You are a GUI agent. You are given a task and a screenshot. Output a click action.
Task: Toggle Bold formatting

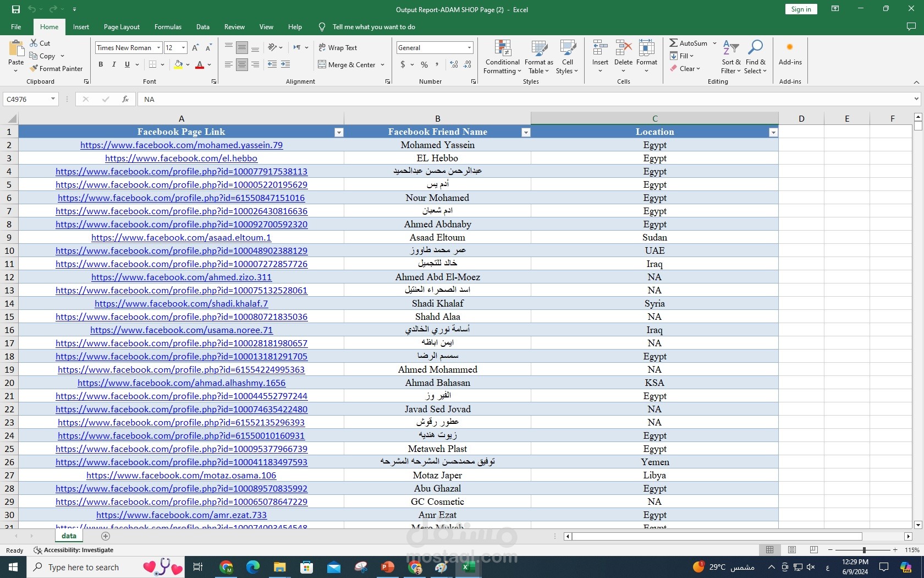point(101,65)
